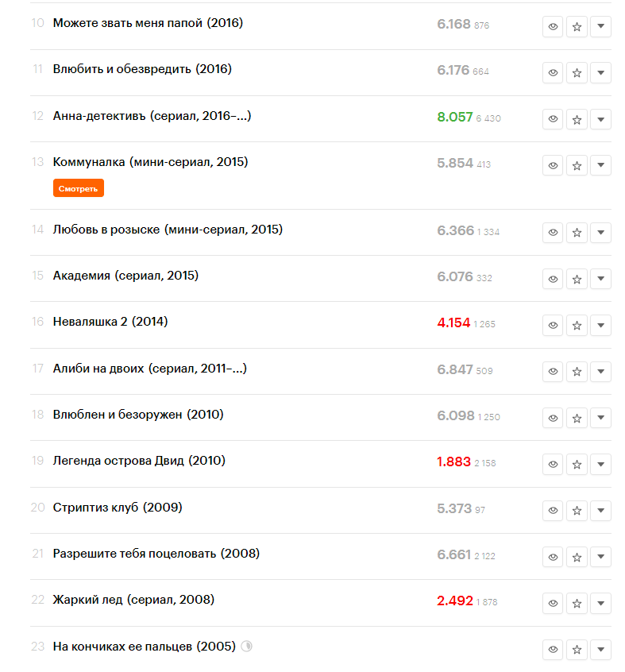Mark Влюбить и обезвредить as watched (eye)
625x672 pixels.
[553, 73]
